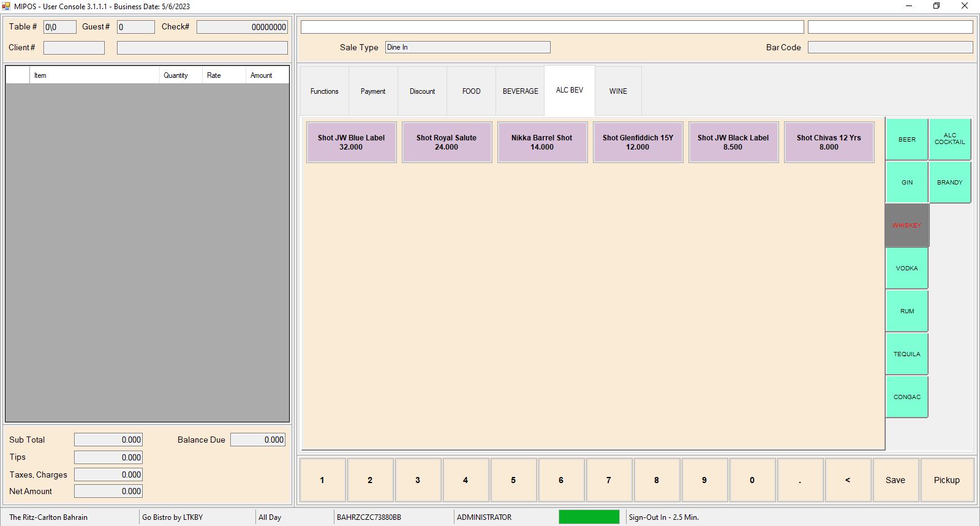Open the CONGAC category
980x526 pixels.
[907, 397]
